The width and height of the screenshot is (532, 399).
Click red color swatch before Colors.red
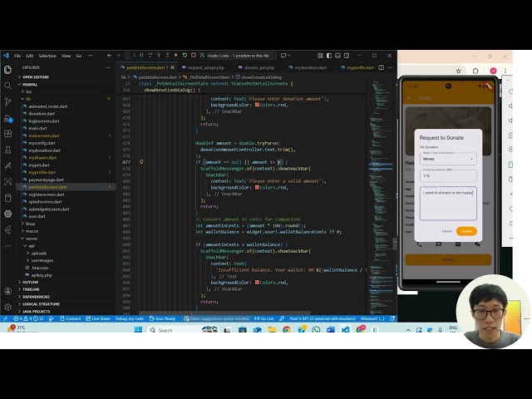[258, 187]
